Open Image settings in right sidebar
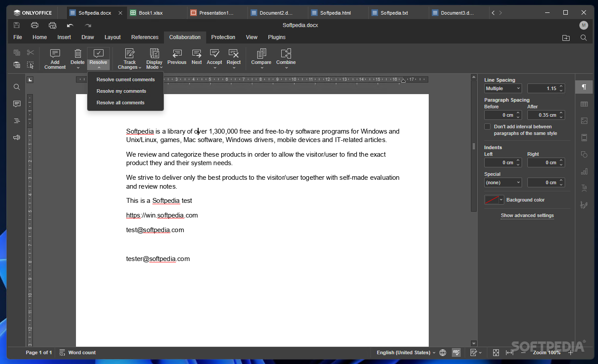The width and height of the screenshot is (598, 364). pos(584,121)
